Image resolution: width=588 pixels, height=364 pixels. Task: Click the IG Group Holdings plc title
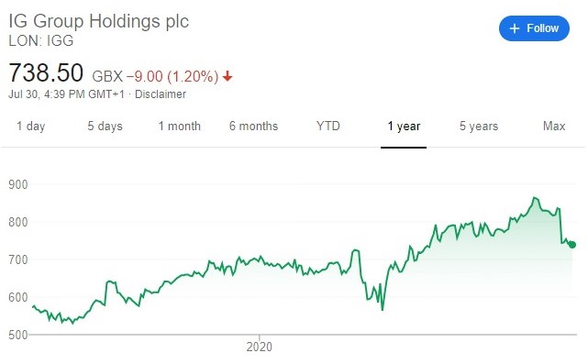point(99,21)
